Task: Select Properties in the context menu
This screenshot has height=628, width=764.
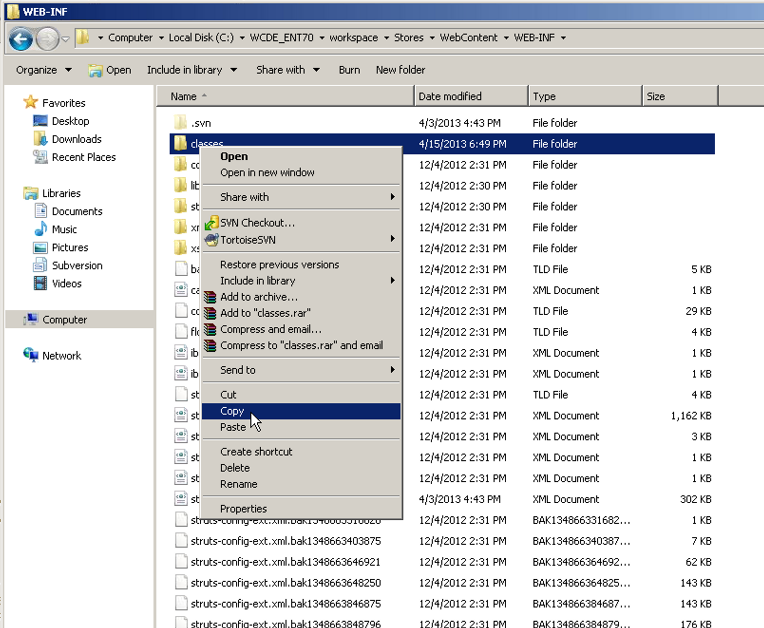Action: click(243, 509)
